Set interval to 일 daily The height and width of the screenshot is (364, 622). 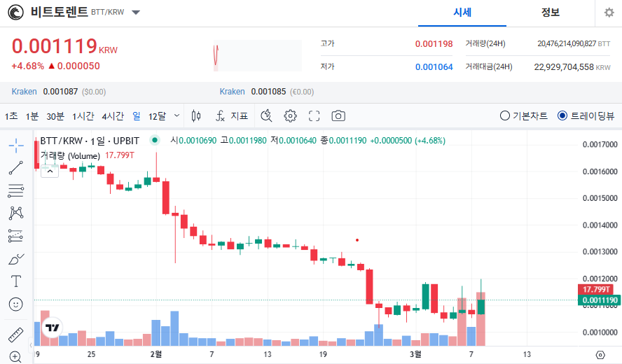(x=137, y=115)
